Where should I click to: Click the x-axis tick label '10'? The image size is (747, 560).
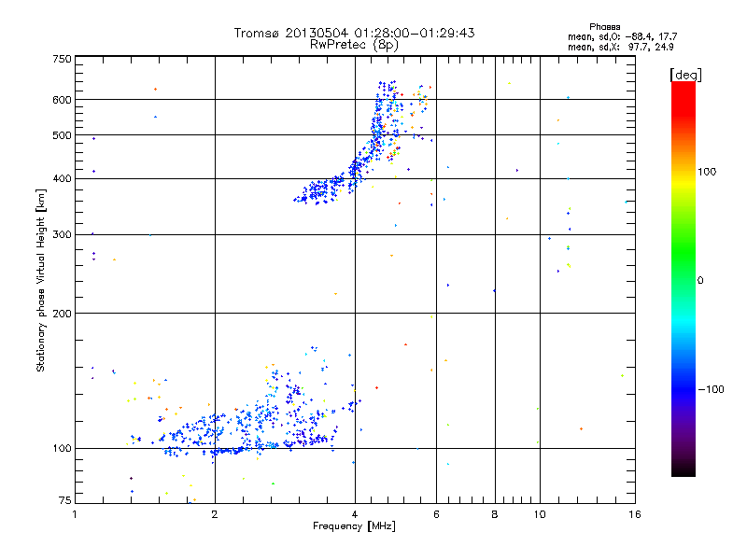(x=540, y=514)
